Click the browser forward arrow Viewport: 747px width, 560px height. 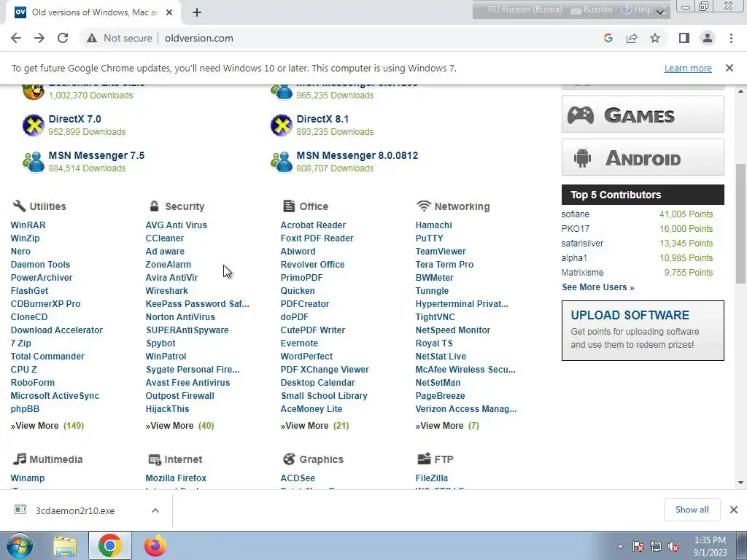(x=39, y=38)
